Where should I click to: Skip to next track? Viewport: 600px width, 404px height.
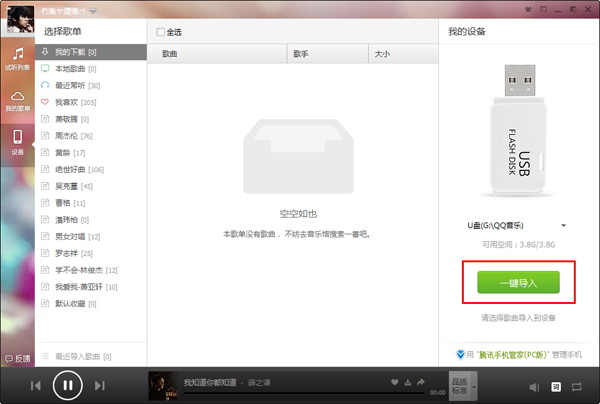99,385
